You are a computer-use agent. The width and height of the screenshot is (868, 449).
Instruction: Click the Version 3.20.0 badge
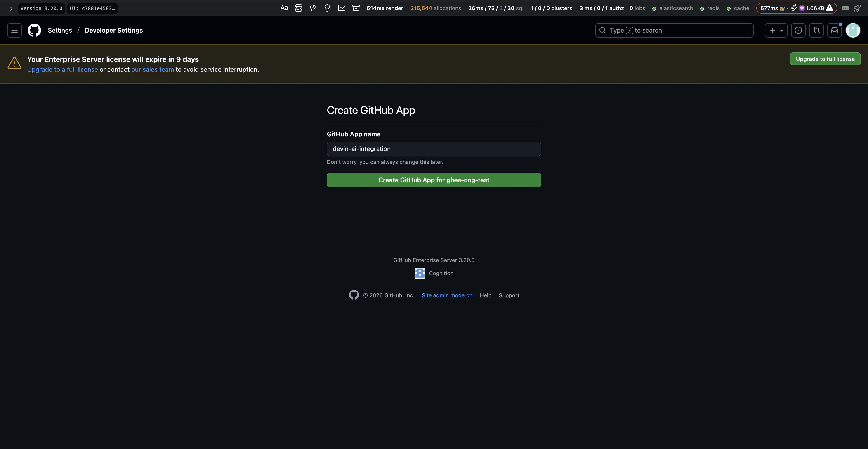coord(41,8)
